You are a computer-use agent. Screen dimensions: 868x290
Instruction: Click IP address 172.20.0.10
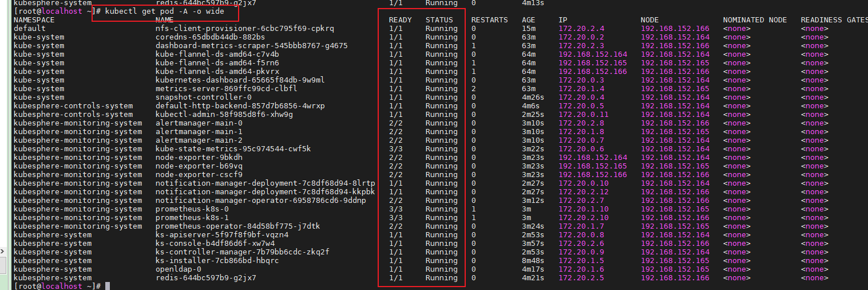tap(584, 183)
